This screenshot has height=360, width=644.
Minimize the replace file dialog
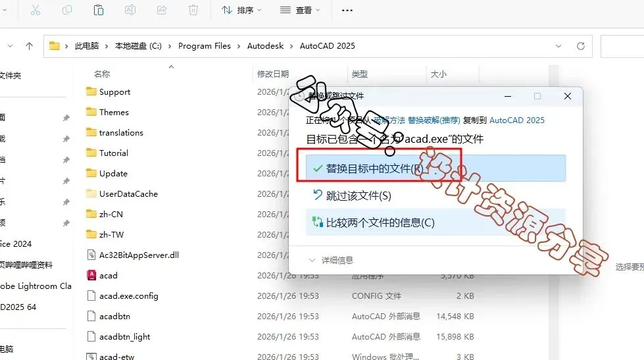click(x=508, y=96)
